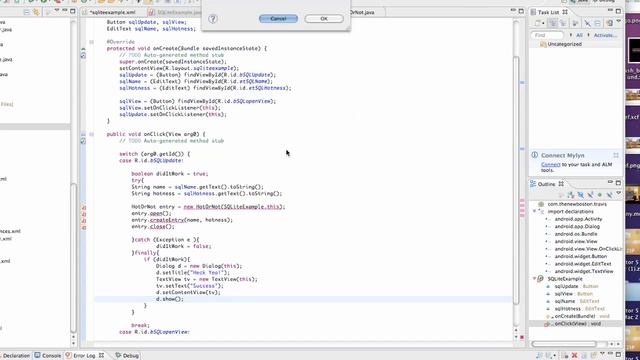The height and width of the screenshot is (360, 640).
Task: Minimize the editor area
Action: tap(513, 11)
